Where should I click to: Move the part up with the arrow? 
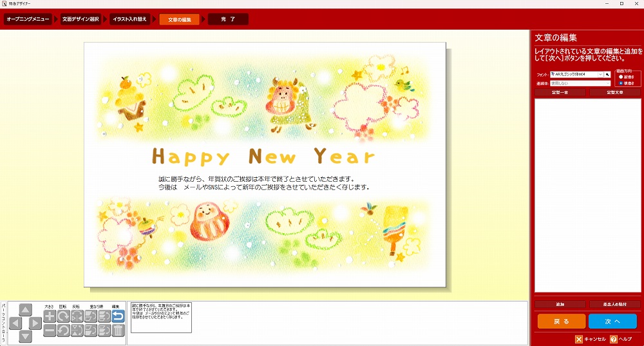(x=25, y=310)
